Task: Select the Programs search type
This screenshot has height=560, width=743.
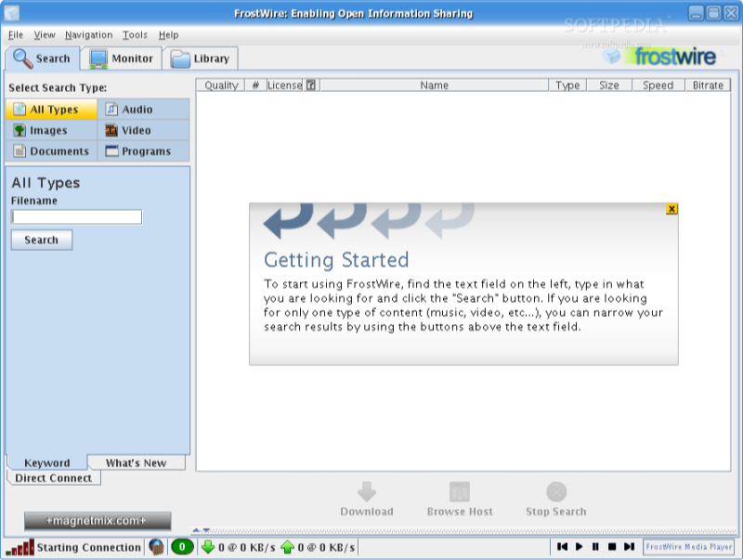Action: [144, 151]
